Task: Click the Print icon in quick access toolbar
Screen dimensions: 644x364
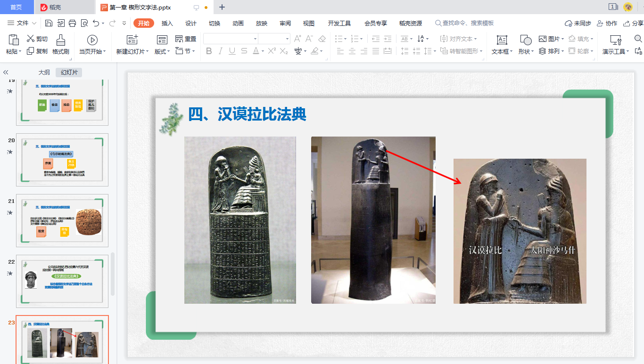Action: (72, 23)
